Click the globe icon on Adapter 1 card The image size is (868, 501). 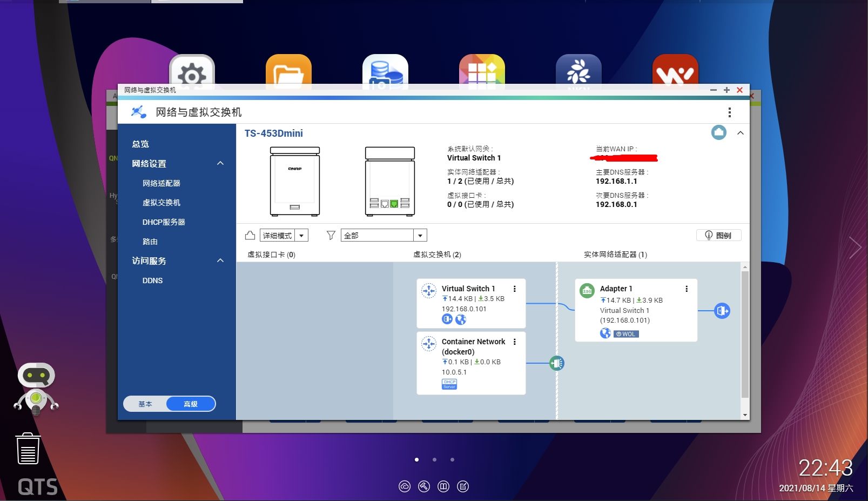pyautogui.click(x=605, y=333)
